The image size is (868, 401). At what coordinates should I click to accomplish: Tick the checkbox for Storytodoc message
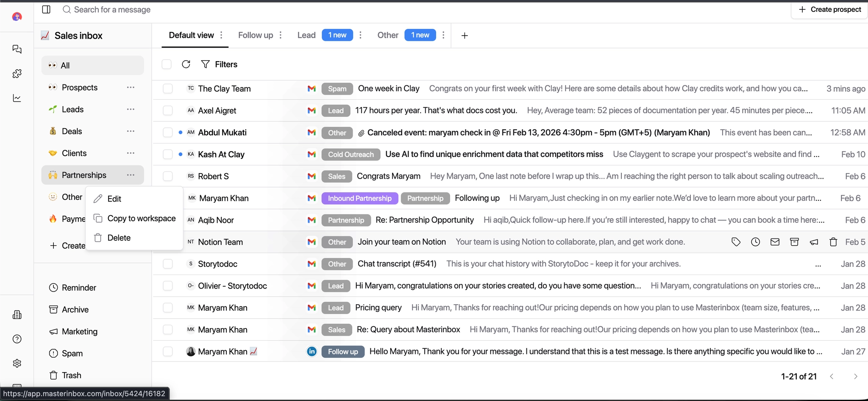[x=168, y=264]
